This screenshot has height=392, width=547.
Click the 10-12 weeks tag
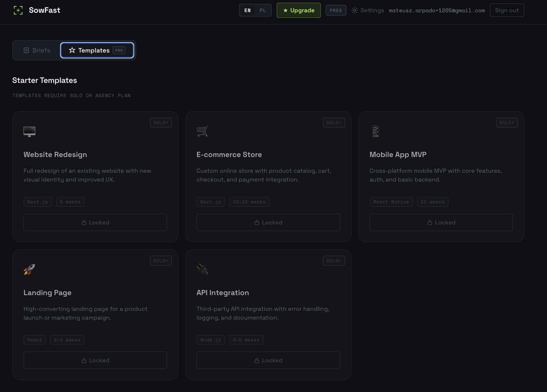[x=249, y=202]
